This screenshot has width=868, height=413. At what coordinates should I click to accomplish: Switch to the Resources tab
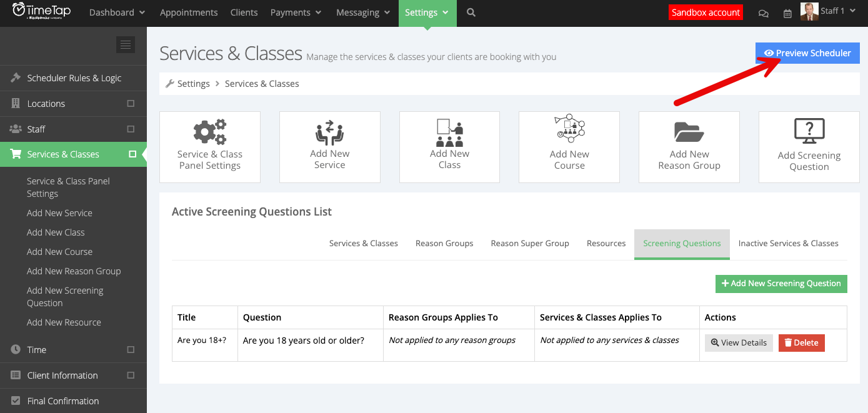[x=606, y=244]
